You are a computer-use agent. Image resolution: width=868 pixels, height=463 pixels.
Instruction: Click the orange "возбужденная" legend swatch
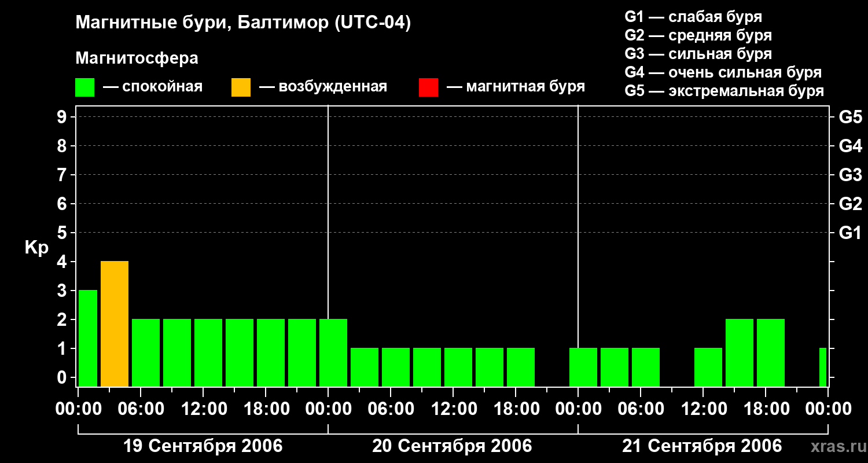[241, 87]
